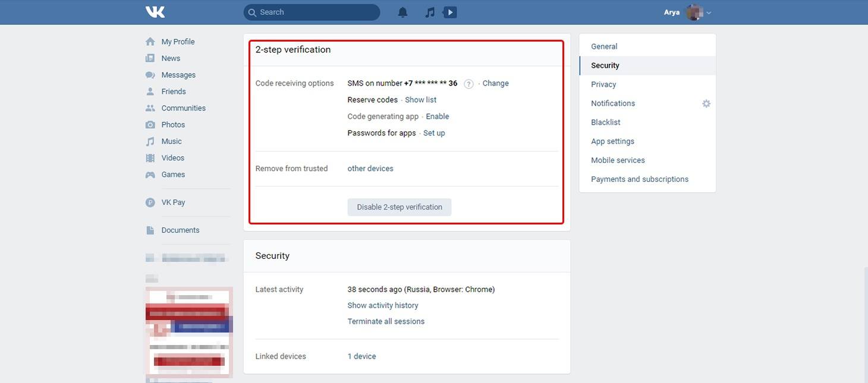Click the News feed icon
Image resolution: width=868 pixels, height=383 pixels.
150,58
